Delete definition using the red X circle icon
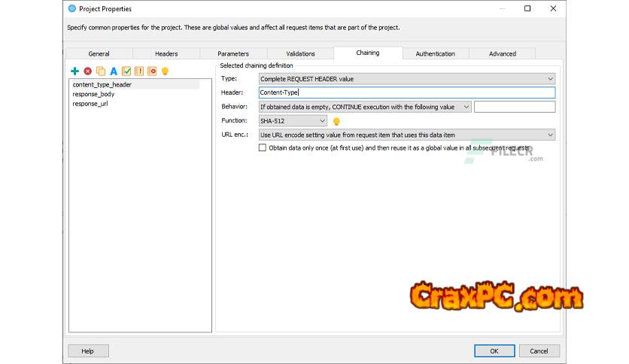This screenshot has width=629, height=364. tap(88, 71)
